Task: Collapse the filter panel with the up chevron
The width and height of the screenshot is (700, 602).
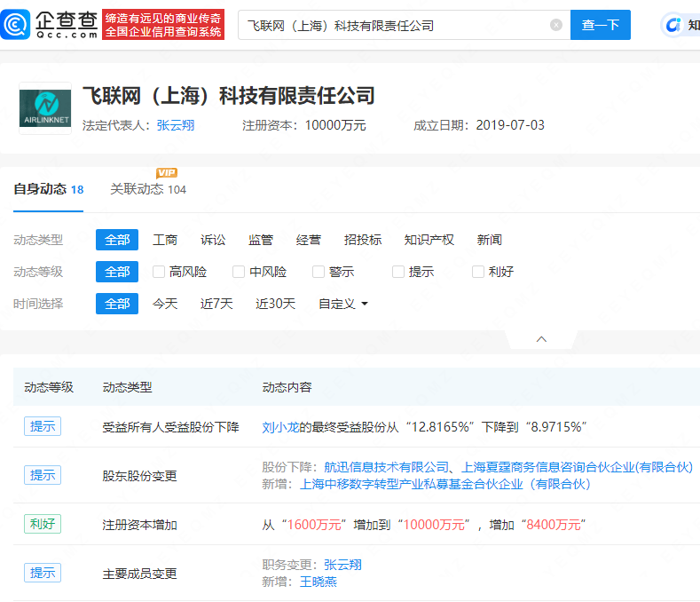Action: point(541,339)
